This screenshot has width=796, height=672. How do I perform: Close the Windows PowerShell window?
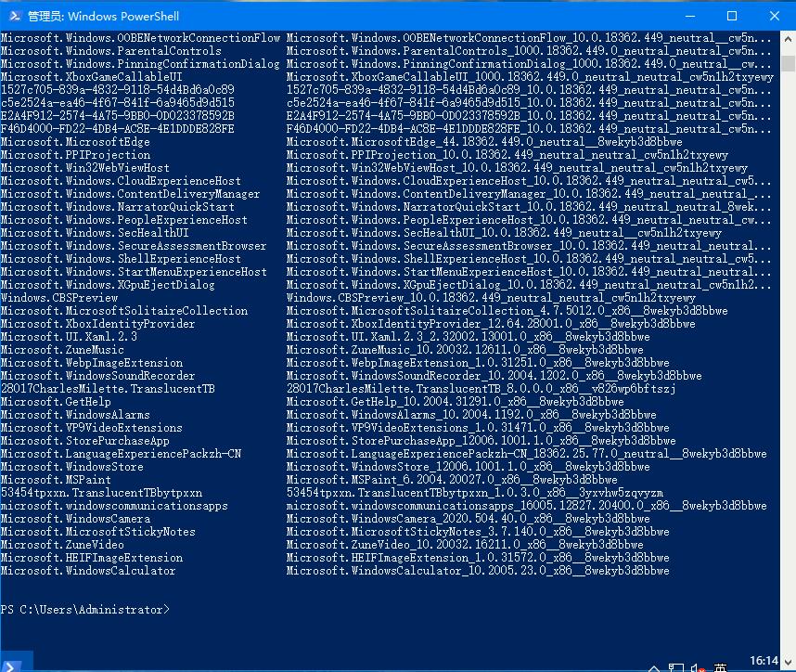point(774,16)
